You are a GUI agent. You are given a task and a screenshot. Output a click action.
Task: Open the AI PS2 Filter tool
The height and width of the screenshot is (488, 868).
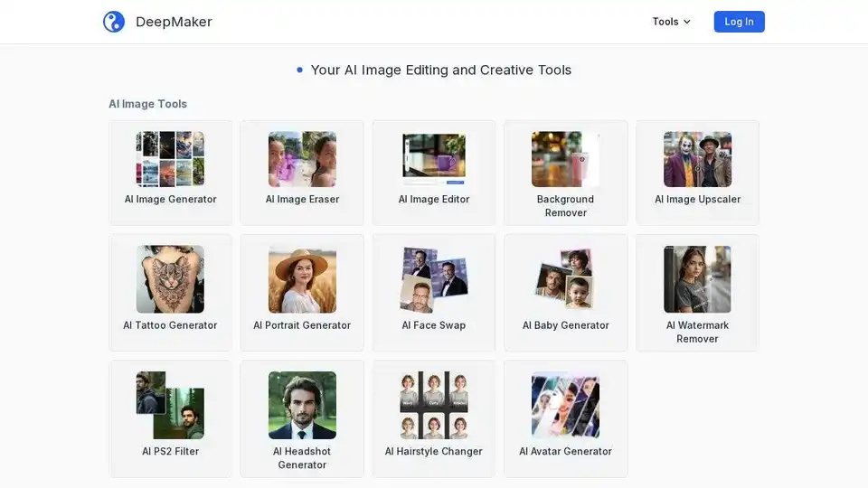coord(171,418)
